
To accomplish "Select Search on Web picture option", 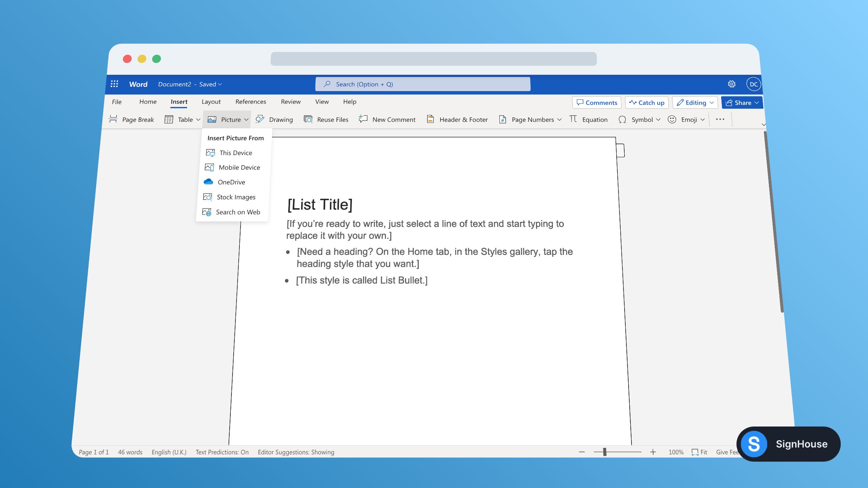I will [x=238, y=211].
